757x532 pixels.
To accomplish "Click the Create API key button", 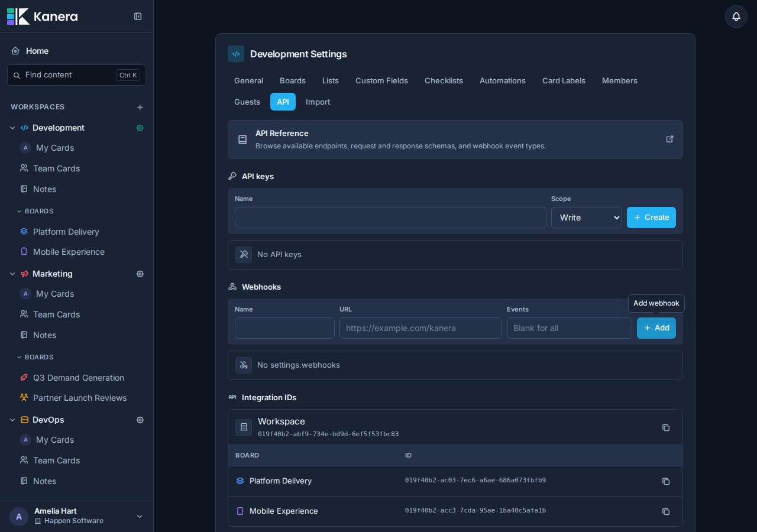I will click(x=651, y=218).
